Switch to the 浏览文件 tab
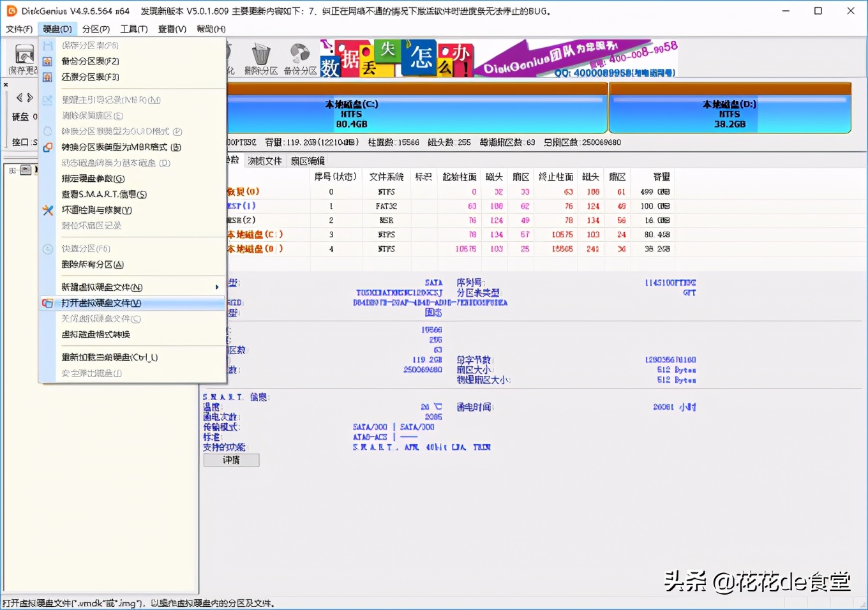Image resolution: width=868 pixels, height=610 pixels. tap(264, 161)
